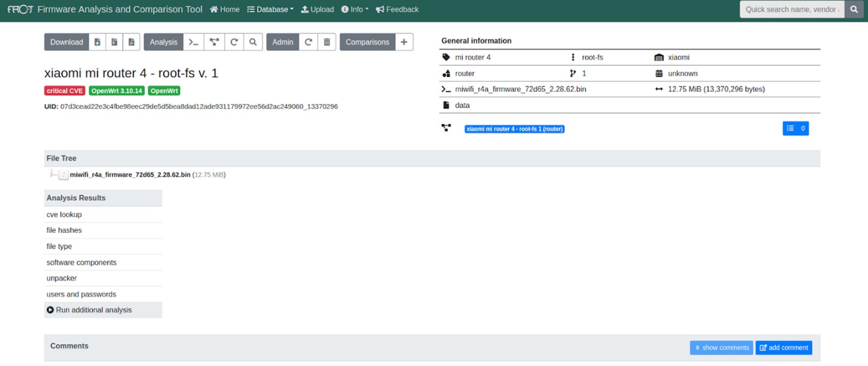Go to Home in the navbar
868x366 pixels.
coord(225,9)
